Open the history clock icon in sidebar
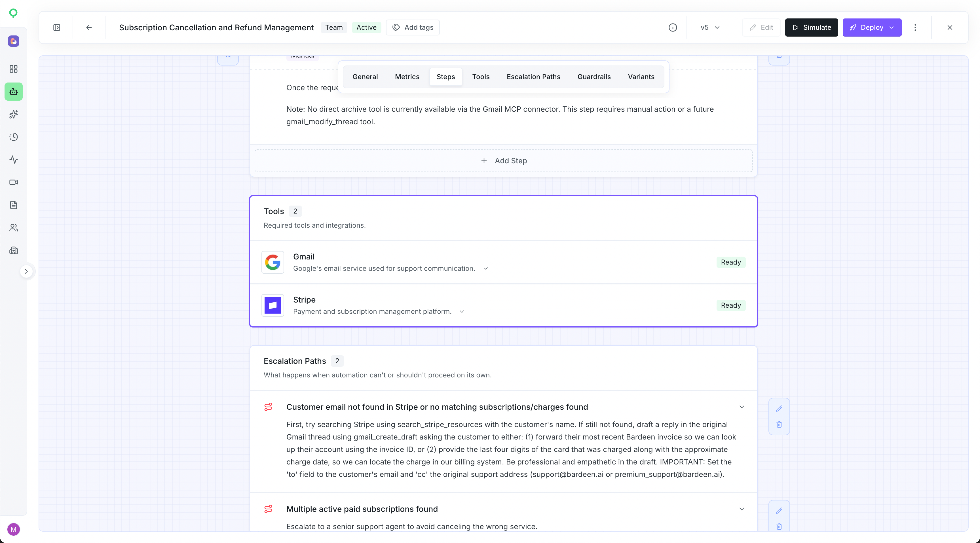The image size is (980, 543). click(14, 137)
